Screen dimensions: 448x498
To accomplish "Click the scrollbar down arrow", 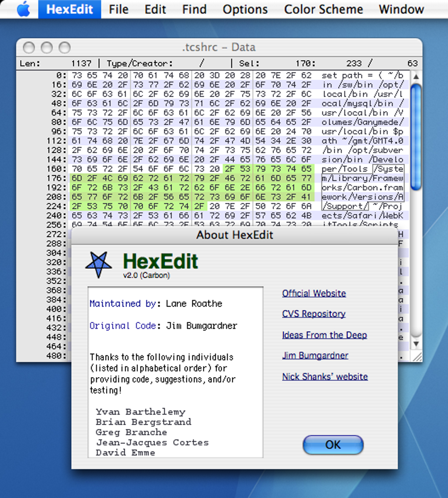I will coord(416,344).
